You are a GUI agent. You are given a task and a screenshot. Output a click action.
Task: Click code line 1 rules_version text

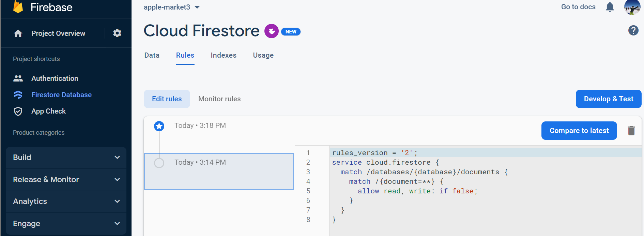pyautogui.click(x=375, y=153)
